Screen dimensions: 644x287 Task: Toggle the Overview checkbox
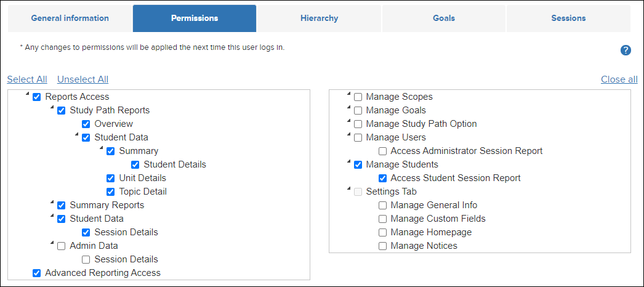click(x=86, y=124)
